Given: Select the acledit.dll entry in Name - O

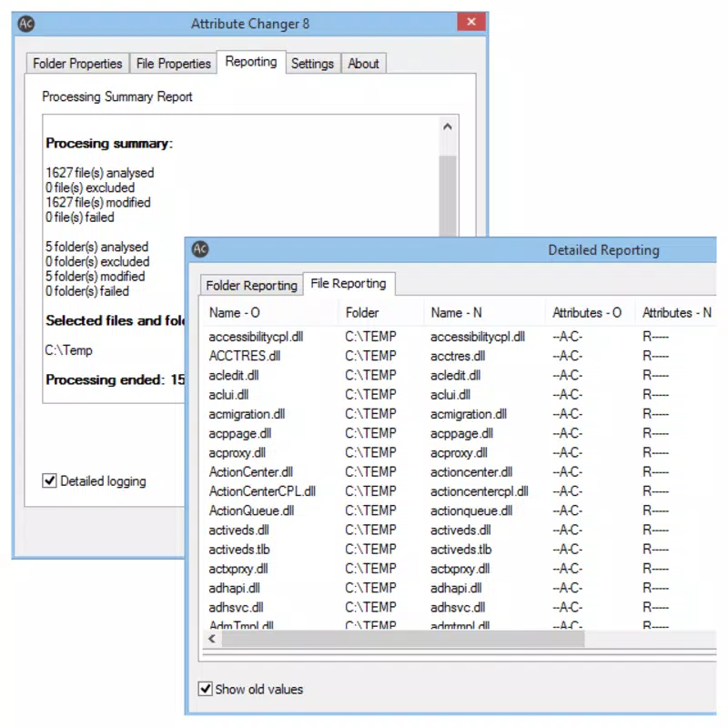Looking at the screenshot, I should coord(234,375).
